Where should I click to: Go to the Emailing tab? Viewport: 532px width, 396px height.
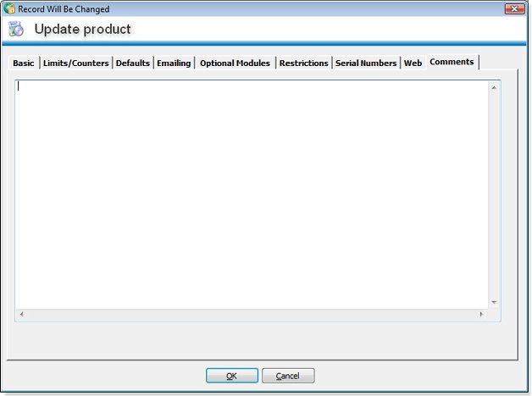[174, 63]
